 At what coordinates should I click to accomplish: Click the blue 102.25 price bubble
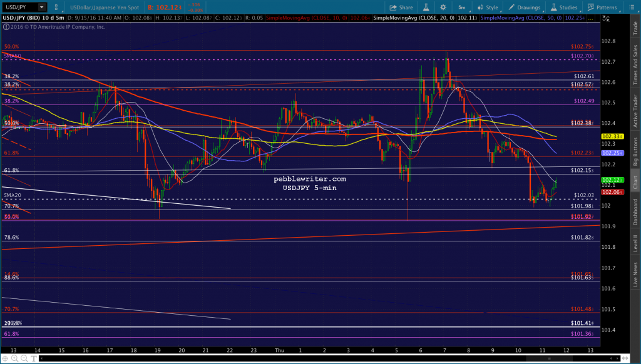coord(612,153)
